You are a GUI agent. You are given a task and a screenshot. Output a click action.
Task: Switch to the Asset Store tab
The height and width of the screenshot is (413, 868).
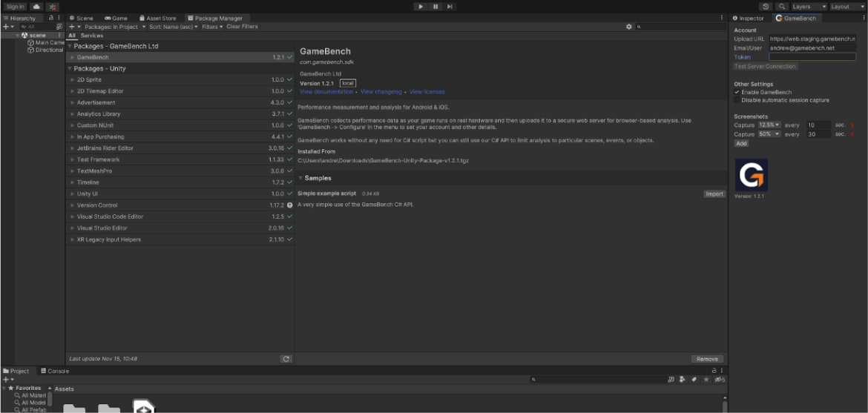(157, 19)
